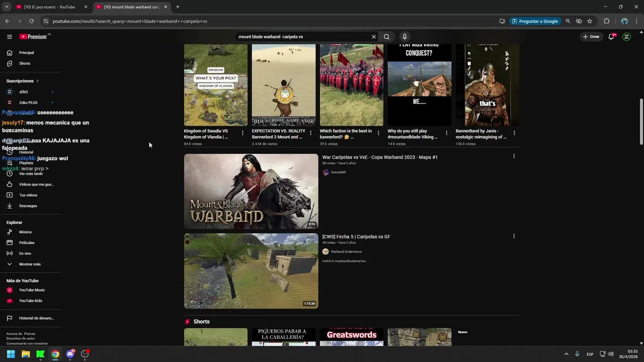644x362 pixels.
Task: Bookmark this page with the star
Action: [590, 21]
